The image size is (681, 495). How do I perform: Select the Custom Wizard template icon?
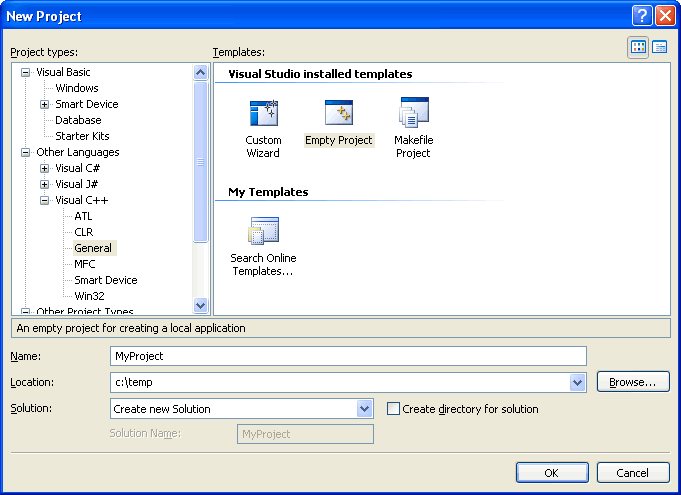(264, 113)
